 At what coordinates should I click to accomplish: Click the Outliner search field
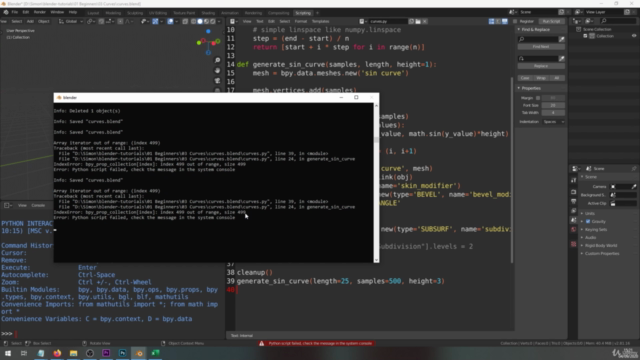click(618, 21)
